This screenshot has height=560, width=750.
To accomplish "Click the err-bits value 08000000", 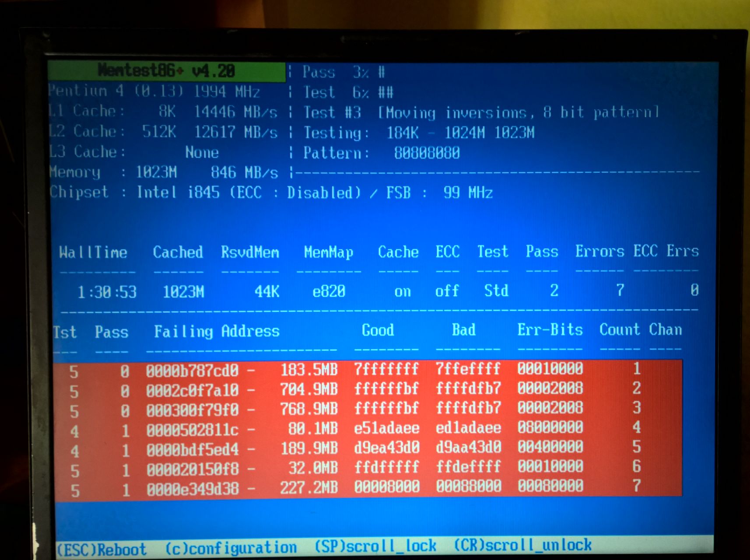I will pos(550,427).
